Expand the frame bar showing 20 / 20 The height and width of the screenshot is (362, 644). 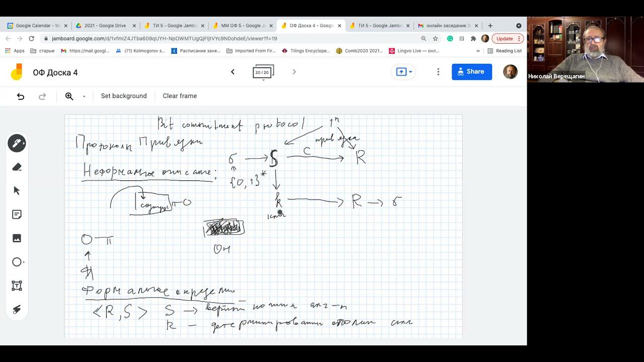[x=263, y=72]
